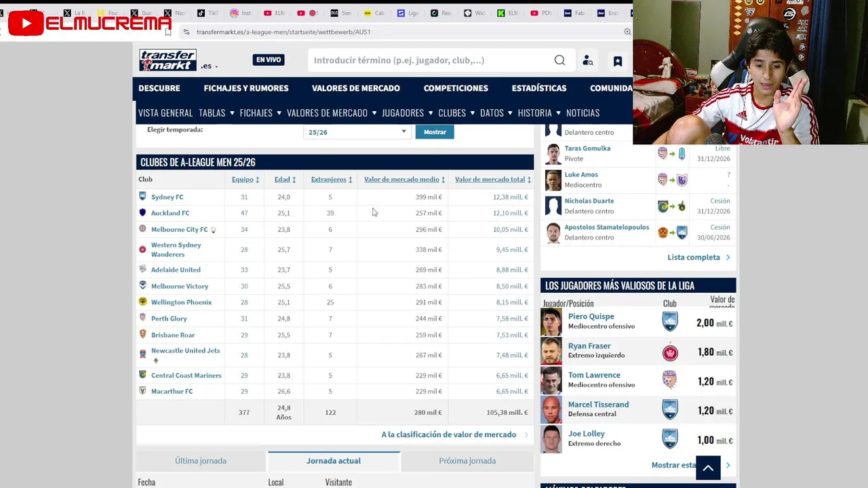Viewport: 868px width, 488px height.
Task: Click Auckland FC's squad size 47
Action: point(244,213)
